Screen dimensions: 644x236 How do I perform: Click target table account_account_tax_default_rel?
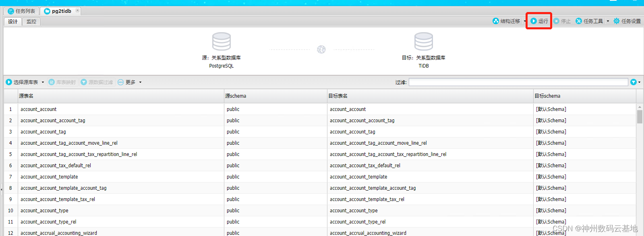click(365, 166)
